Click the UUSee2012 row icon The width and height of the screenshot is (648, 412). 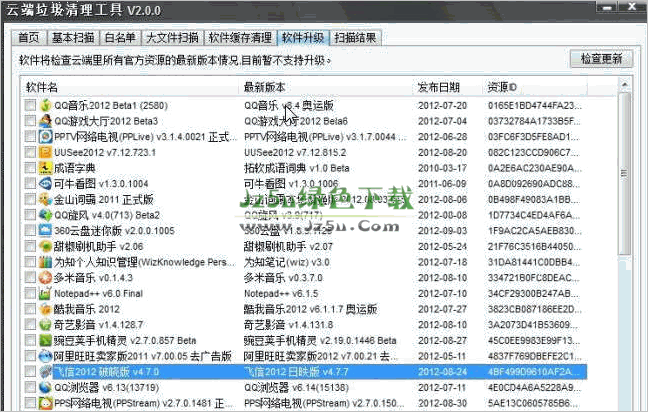point(45,152)
